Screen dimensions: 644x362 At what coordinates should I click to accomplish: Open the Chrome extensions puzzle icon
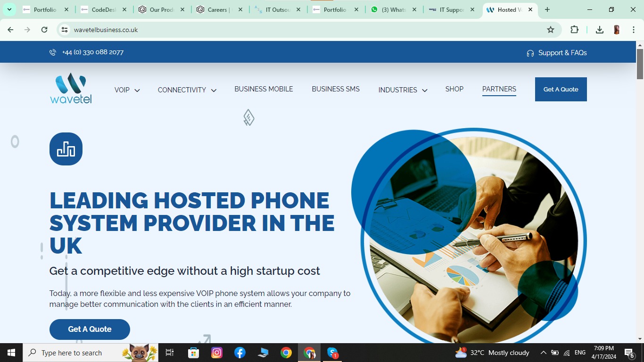574,30
